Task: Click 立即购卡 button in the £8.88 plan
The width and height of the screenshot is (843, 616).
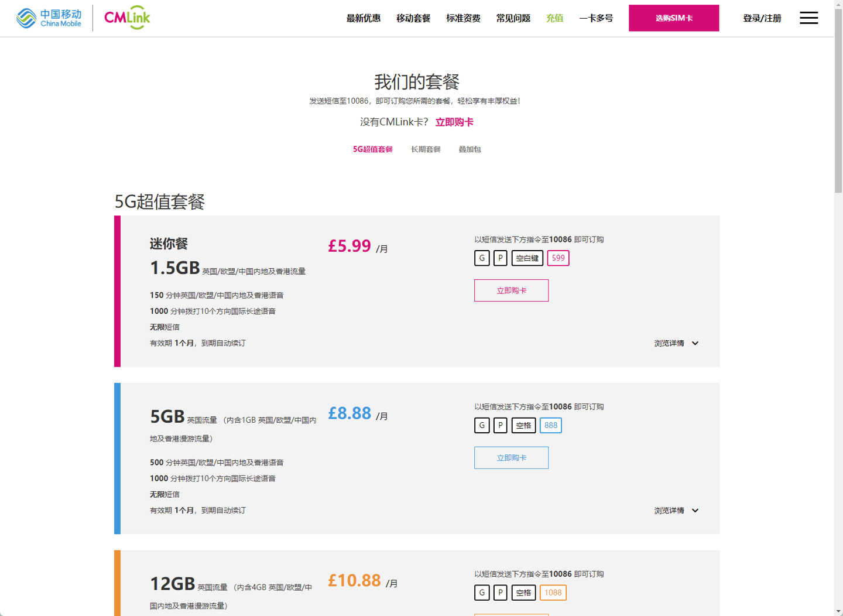Action: [511, 458]
